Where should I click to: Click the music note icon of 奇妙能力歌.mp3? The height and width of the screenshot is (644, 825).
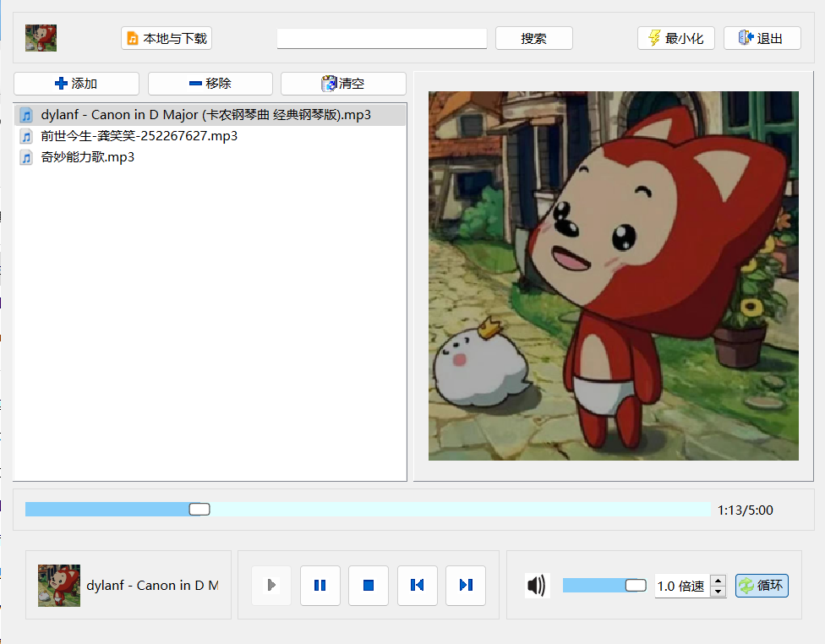pos(26,157)
